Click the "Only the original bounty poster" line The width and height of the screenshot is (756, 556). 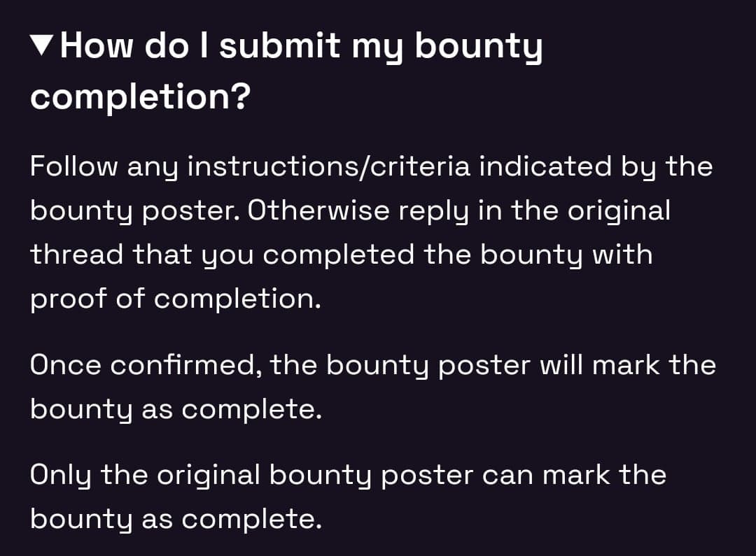[x=252, y=475]
